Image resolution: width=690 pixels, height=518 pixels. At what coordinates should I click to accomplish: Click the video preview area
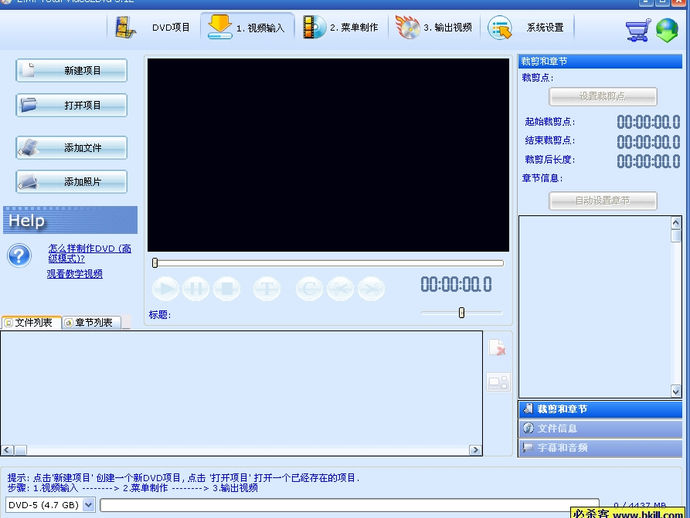coord(328,155)
